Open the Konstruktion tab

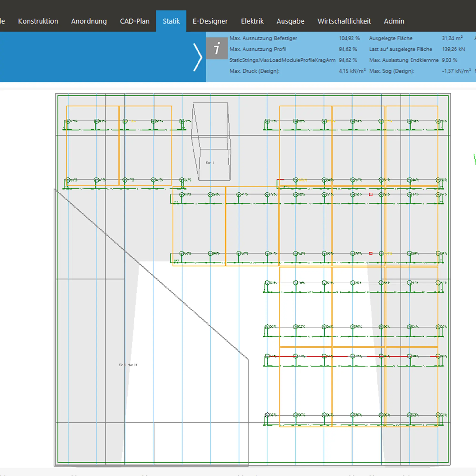click(38, 21)
